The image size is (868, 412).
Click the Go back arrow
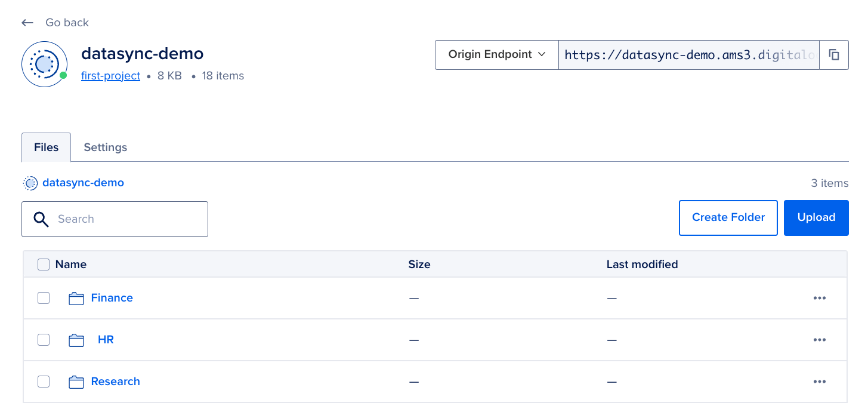click(x=27, y=22)
